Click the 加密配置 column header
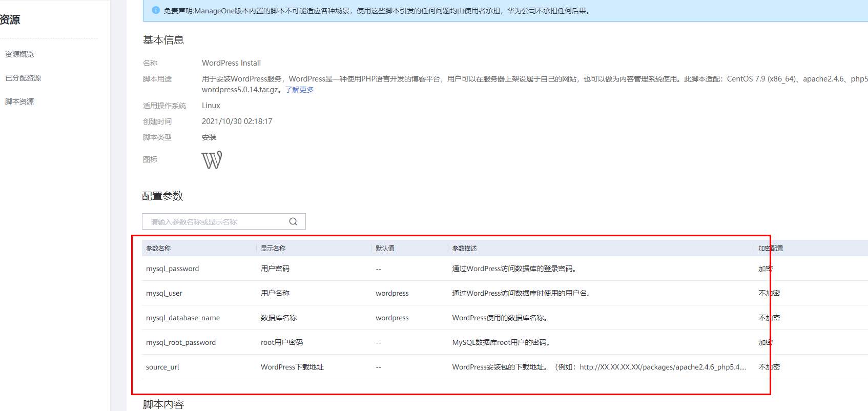 771,248
